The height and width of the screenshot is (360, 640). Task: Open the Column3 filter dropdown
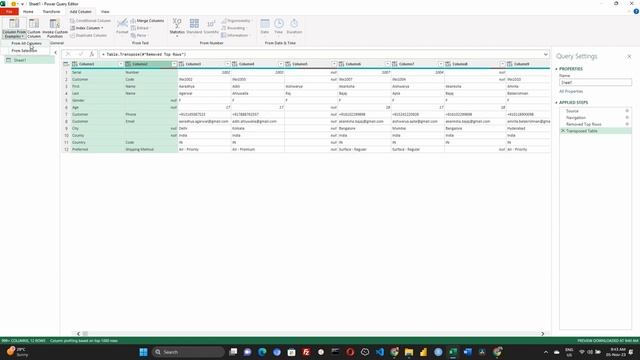[227, 64]
